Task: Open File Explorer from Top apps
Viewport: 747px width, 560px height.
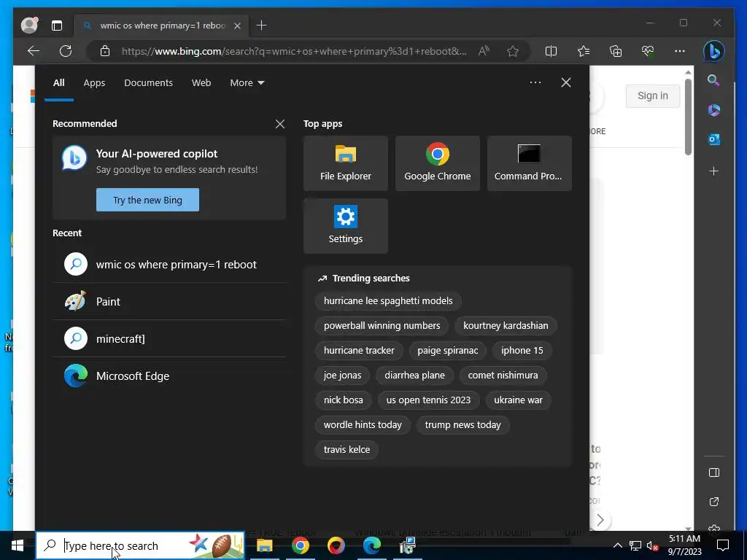Action: coord(345,163)
